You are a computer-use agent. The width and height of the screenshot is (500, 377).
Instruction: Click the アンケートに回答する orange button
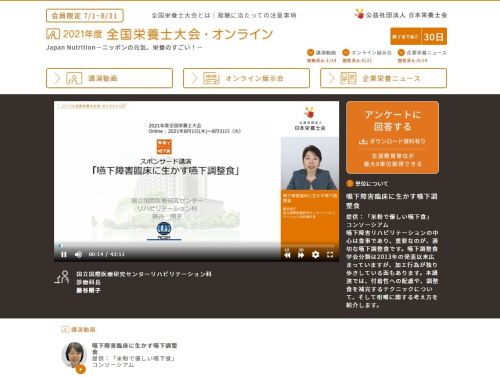pos(392,137)
